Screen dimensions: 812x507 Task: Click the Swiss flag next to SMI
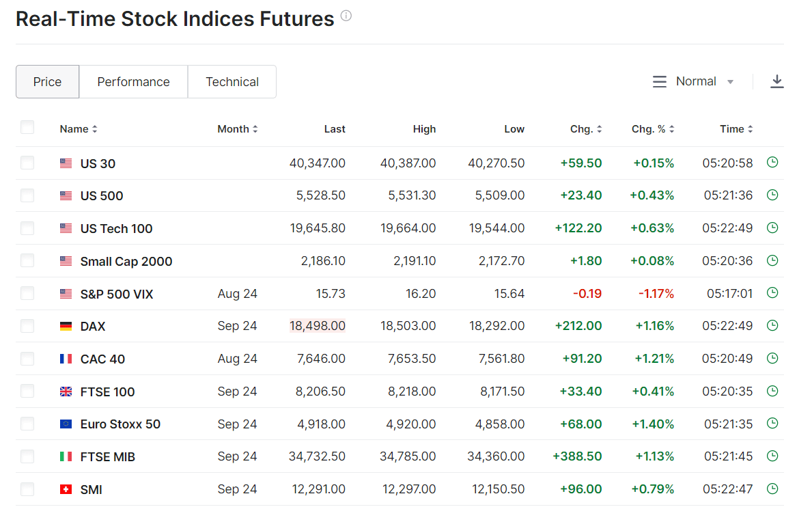(x=66, y=489)
